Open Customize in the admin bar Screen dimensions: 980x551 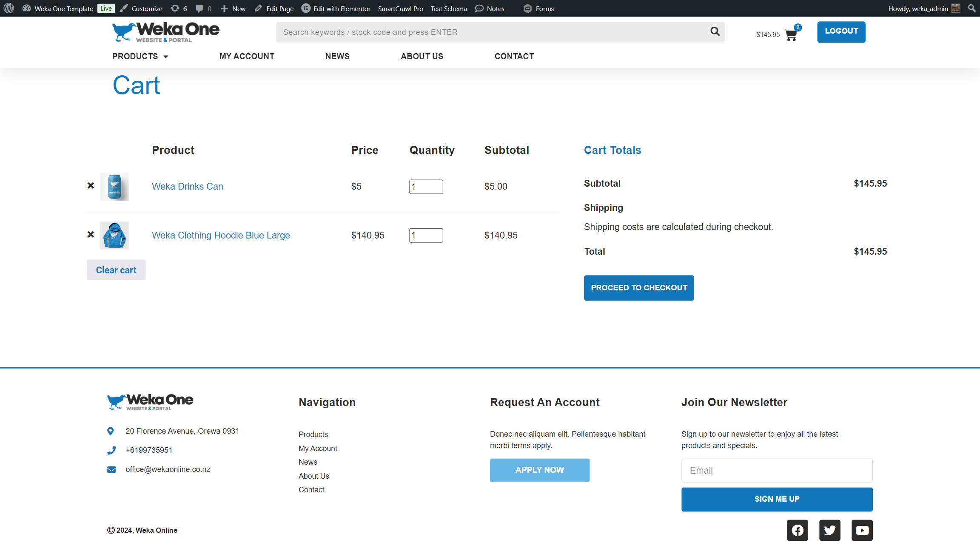click(141, 9)
